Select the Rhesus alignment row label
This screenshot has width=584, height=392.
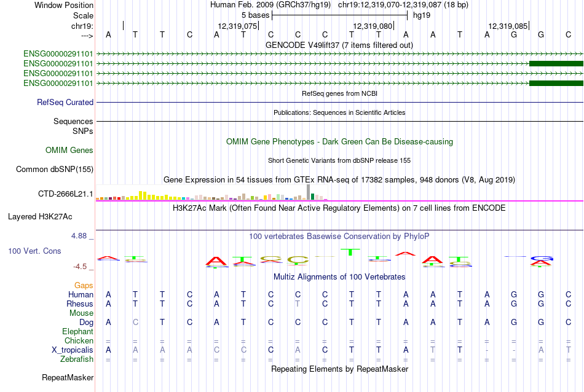[80, 304]
